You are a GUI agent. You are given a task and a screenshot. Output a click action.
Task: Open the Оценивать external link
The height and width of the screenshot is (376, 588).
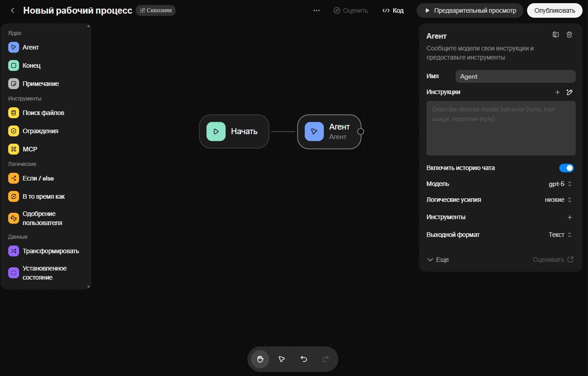[553, 260]
